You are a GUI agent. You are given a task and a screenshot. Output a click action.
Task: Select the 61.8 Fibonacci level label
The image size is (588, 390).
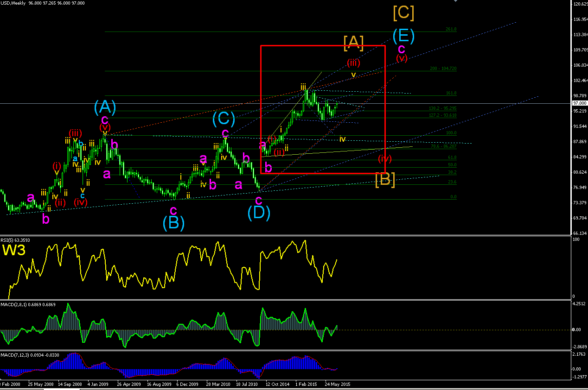452,157
